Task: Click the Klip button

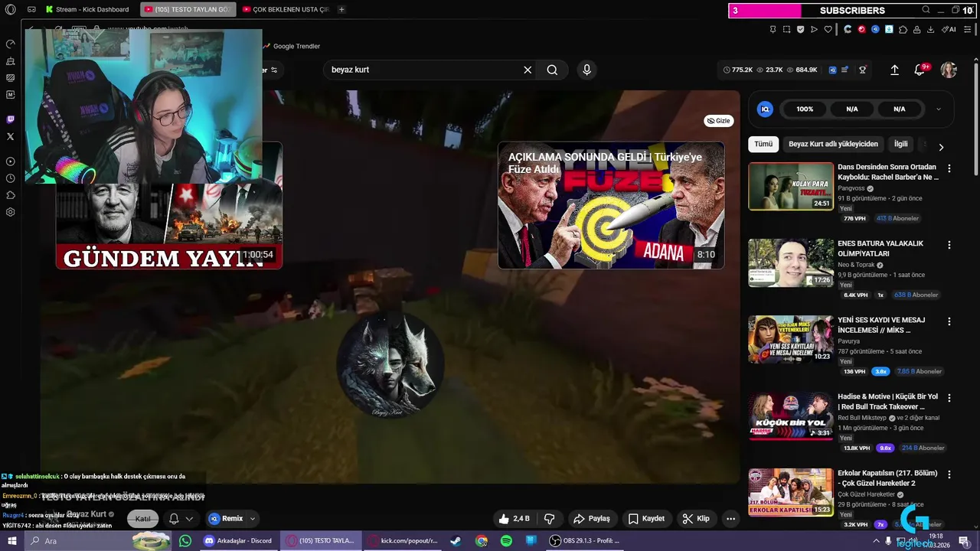Action: tap(696, 518)
